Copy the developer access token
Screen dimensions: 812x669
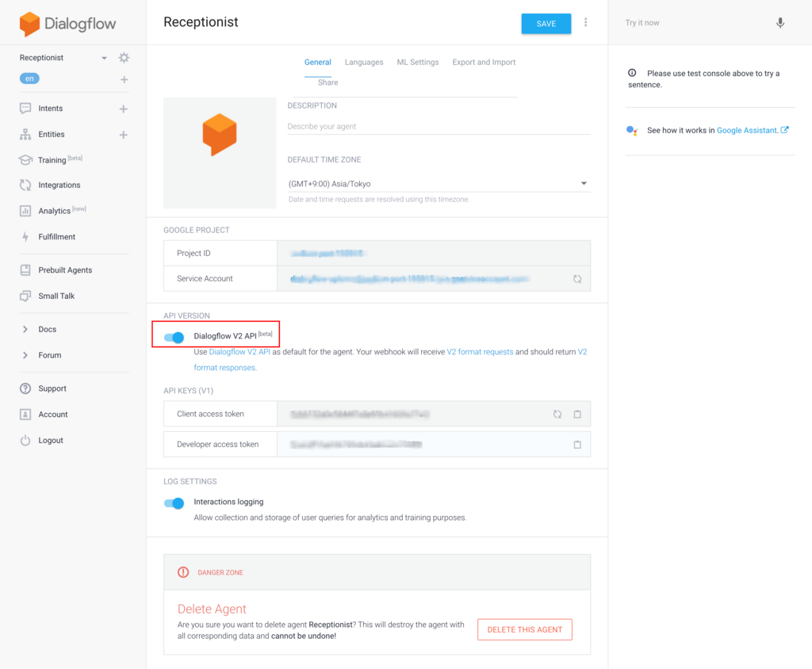pyautogui.click(x=577, y=445)
